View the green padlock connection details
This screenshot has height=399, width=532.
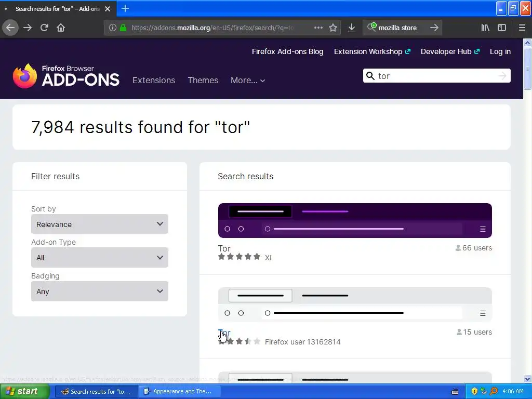(x=123, y=28)
